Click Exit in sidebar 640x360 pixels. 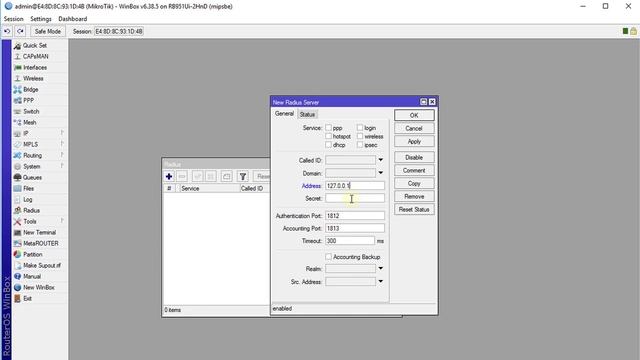pyautogui.click(x=27, y=298)
